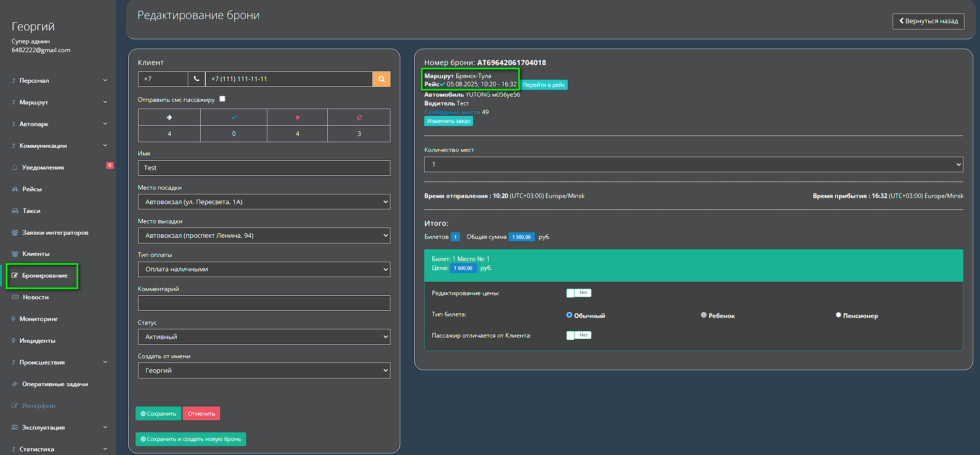Click the red cross icon in stats table
The width and height of the screenshot is (980, 455).
coord(297,117)
